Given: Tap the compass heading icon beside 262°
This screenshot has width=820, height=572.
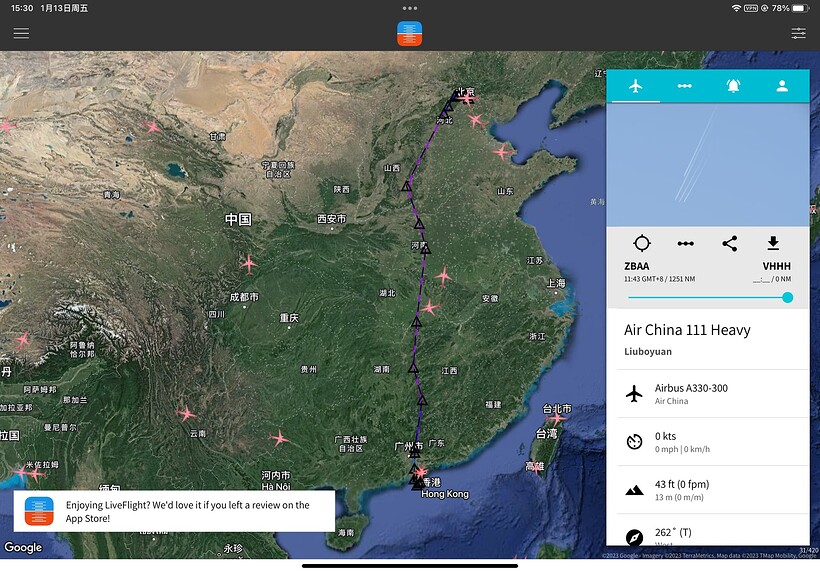Looking at the screenshot, I should [634, 537].
